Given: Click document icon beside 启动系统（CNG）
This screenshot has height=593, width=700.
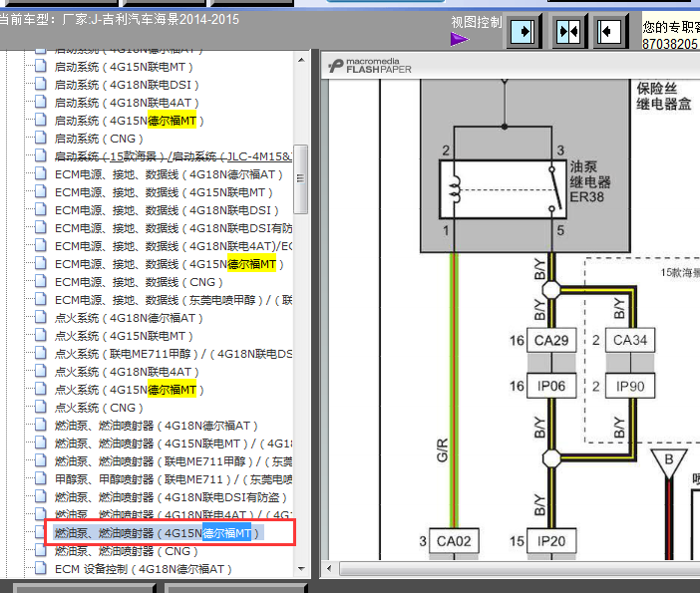Looking at the screenshot, I should (x=41, y=138).
